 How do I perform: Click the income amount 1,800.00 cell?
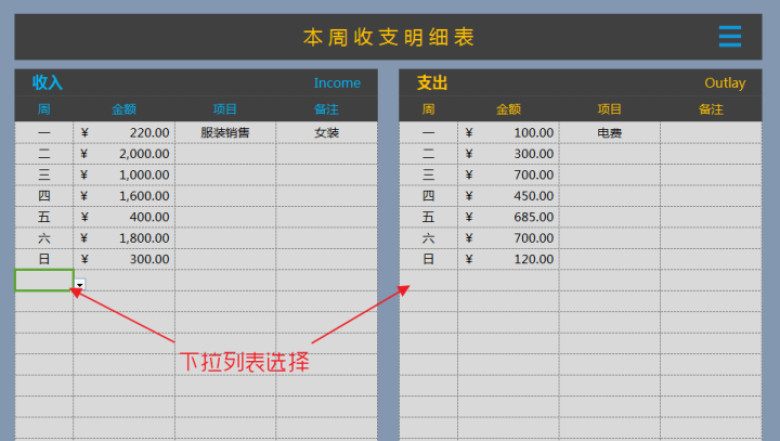[124, 238]
